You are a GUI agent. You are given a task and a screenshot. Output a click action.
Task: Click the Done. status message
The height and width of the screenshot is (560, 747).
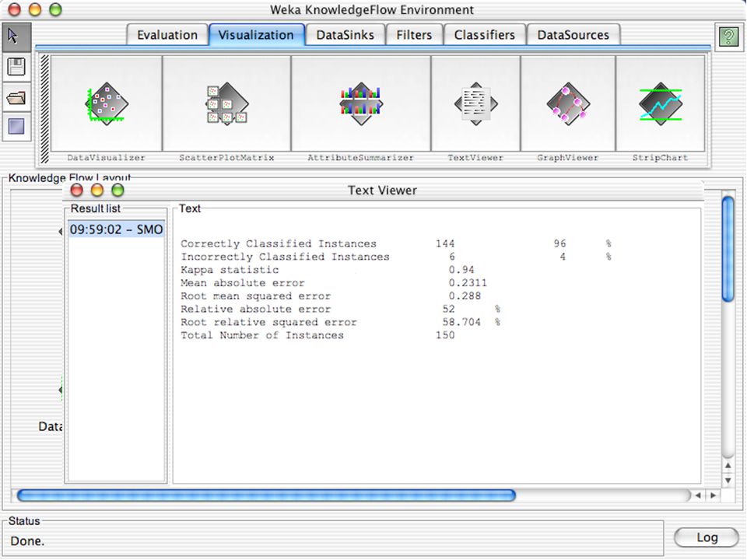point(27,541)
